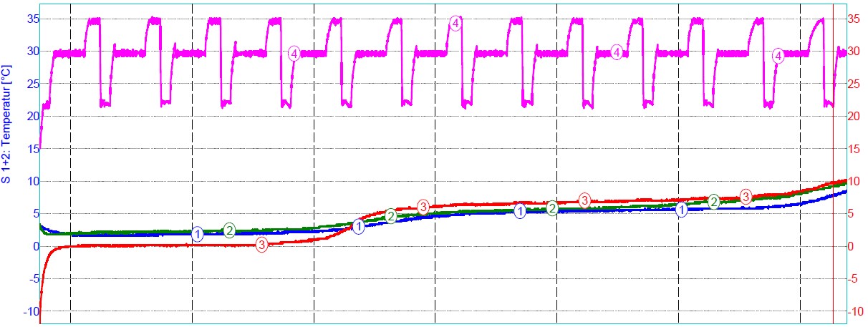Select the rightmost blue circled 1 marker
The width and height of the screenshot is (868, 327).
pyautogui.click(x=681, y=210)
